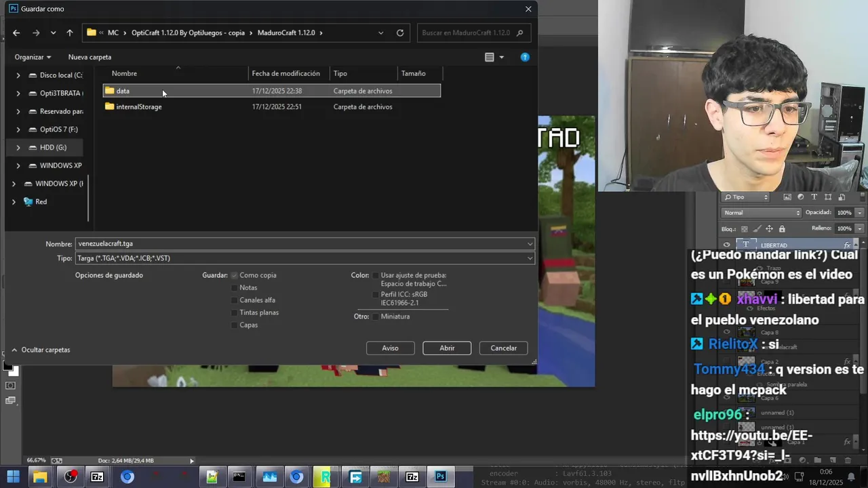The height and width of the screenshot is (488, 868).
Task: Filter layers by pixel layer icon
Action: click(x=787, y=197)
